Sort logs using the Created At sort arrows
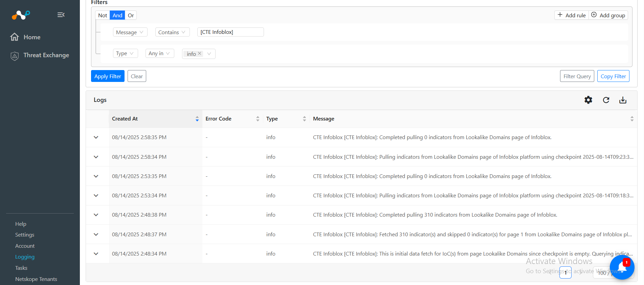This screenshot has width=644, height=285. click(x=197, y=119)
